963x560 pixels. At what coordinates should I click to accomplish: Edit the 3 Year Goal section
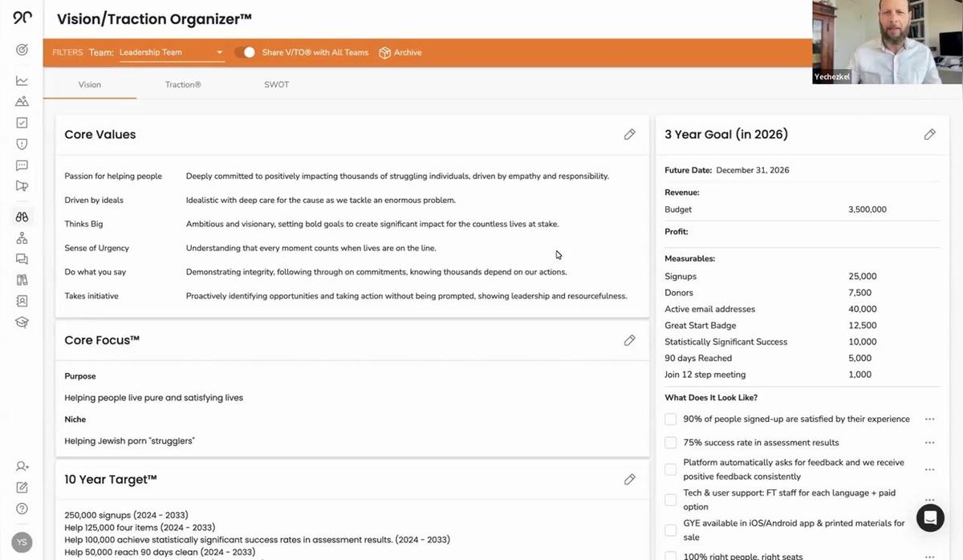click(930, 135)
